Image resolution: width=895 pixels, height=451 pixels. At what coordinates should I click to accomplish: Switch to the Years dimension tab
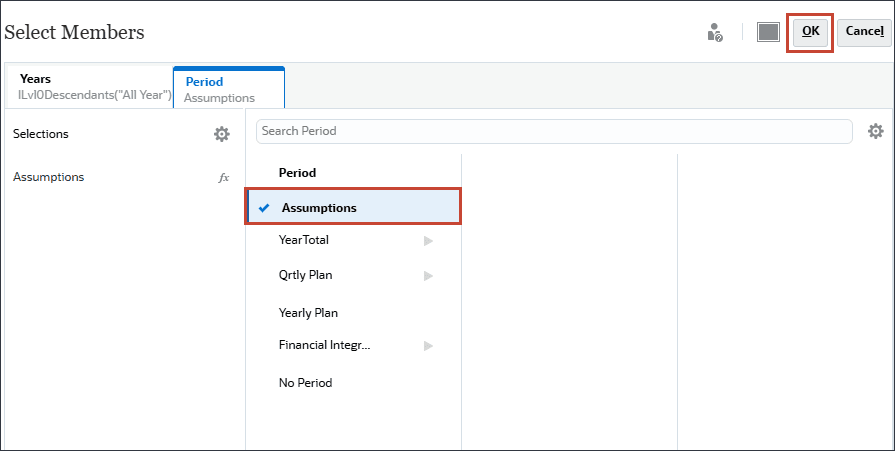click(x=88, y=87)
